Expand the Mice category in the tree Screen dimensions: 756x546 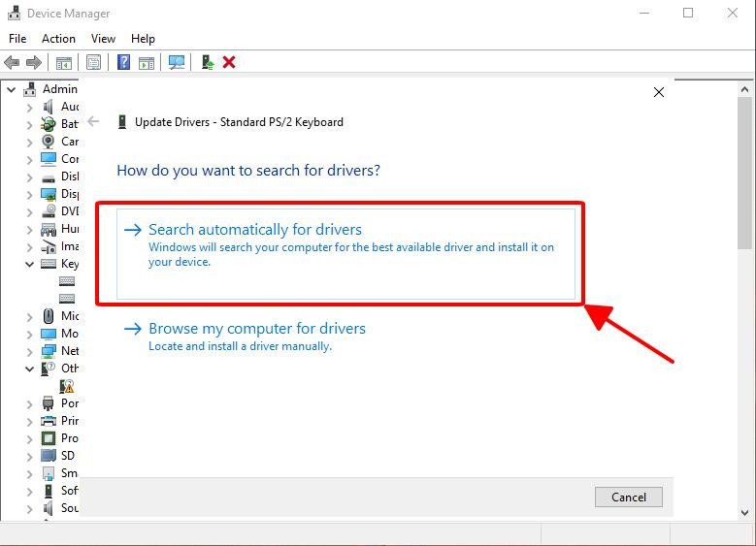[30, 316]
